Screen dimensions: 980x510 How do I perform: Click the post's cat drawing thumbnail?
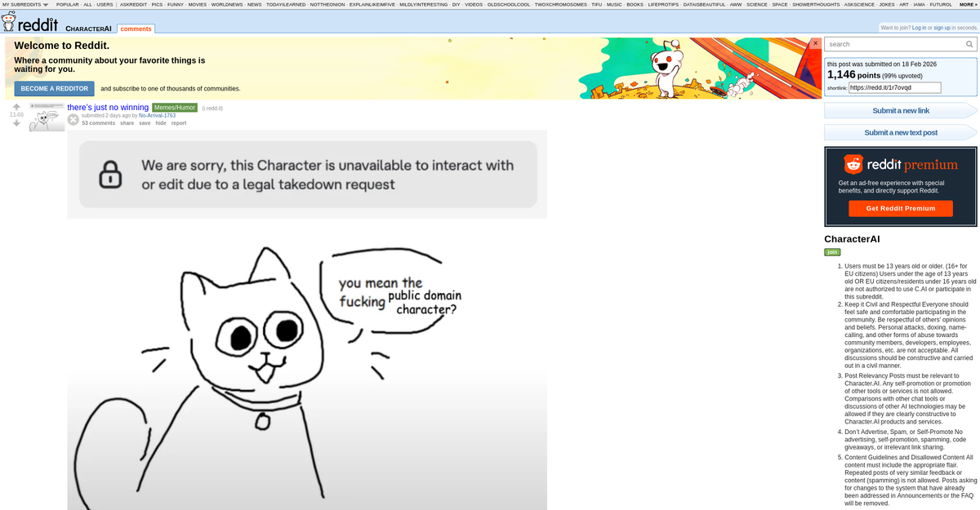47,118
